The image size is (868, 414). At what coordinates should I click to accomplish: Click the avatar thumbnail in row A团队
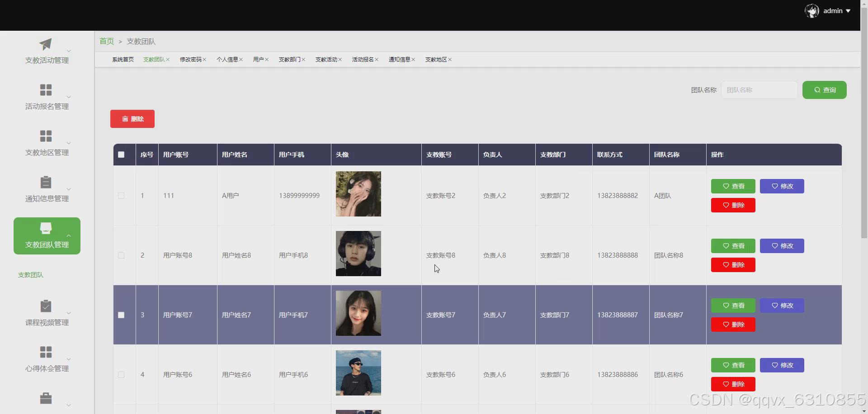pyautogui.click(x=358, y=194)
